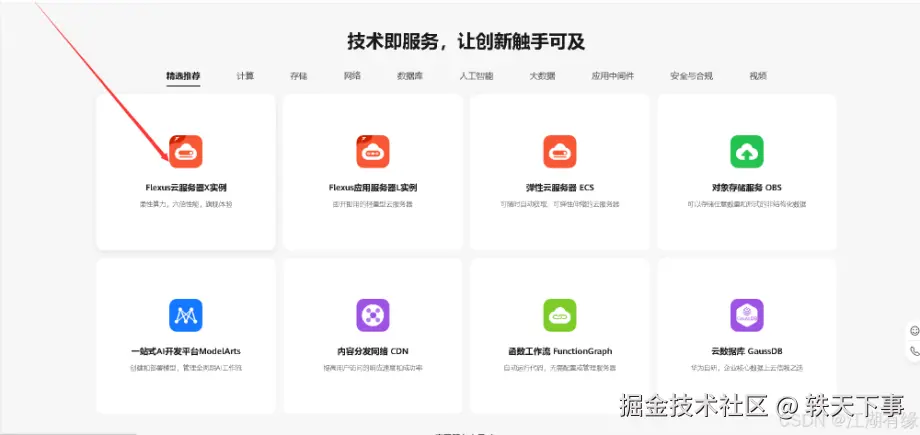Image resolution: width=920 pixels, height=435 pixels.
Task: Switch to the 人工智能 tab
Action: (476, 76)
